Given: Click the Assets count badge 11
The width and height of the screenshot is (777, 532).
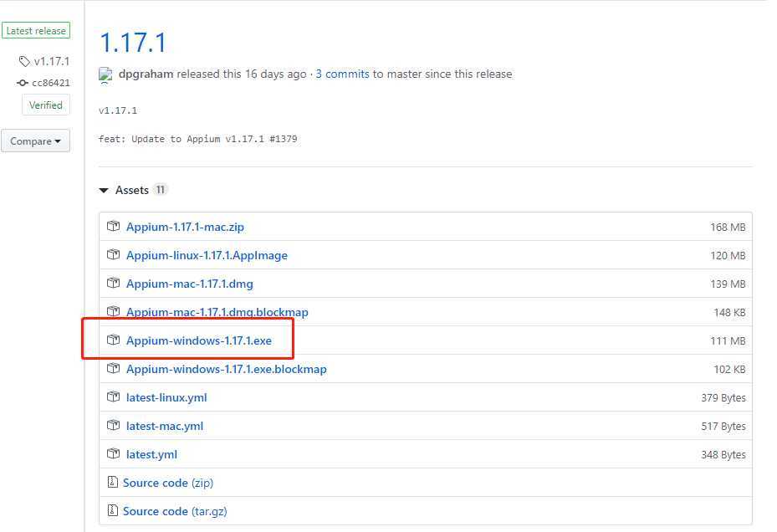Looking at the screenshot, I should [x=160, y=189].
